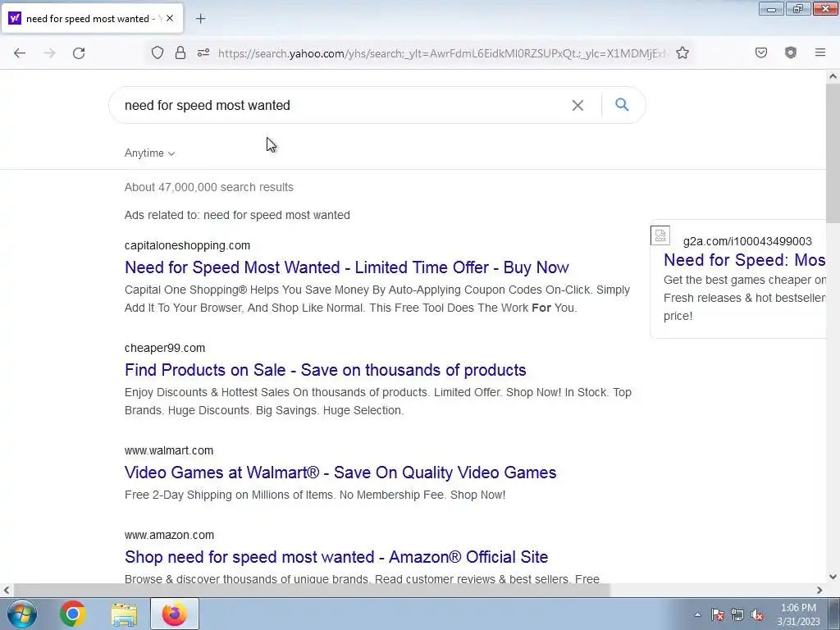Open the tracking protection shield
The image size is (840, 630).
pos(157,52)
